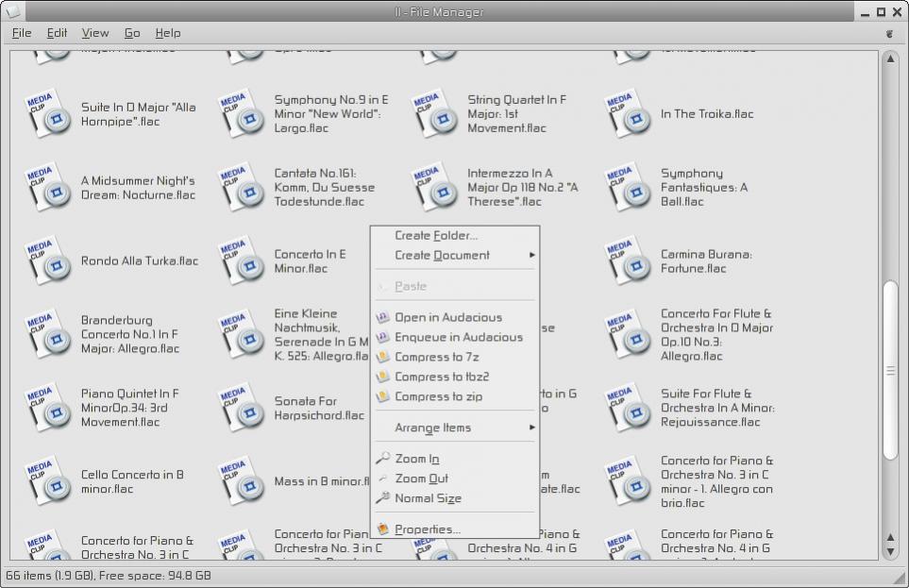This screenshot has height=588, width=909.
Task: Select the Carmina Burana: Fortune.flac icon
Action: tap(628, 261)
